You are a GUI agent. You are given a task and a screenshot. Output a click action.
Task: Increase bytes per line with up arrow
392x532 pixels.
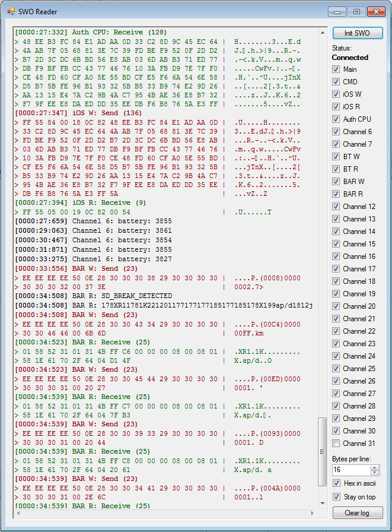(x=375, y=467)
